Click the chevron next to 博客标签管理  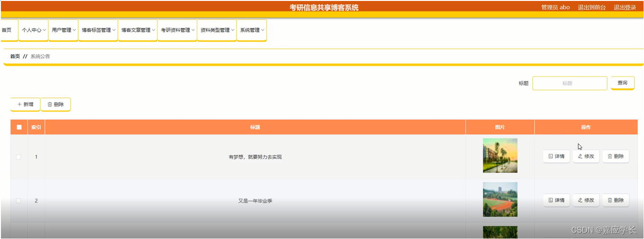(114, 30)
